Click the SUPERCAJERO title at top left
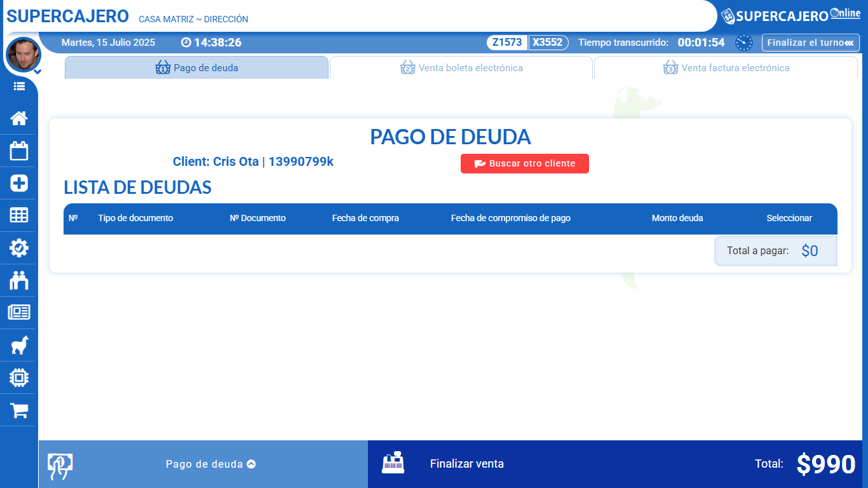The image size is (868, 488). [68, 17]
